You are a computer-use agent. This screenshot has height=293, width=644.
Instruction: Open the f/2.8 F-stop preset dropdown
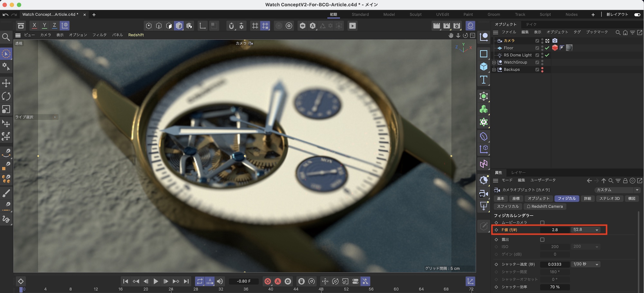coord(586,230)
